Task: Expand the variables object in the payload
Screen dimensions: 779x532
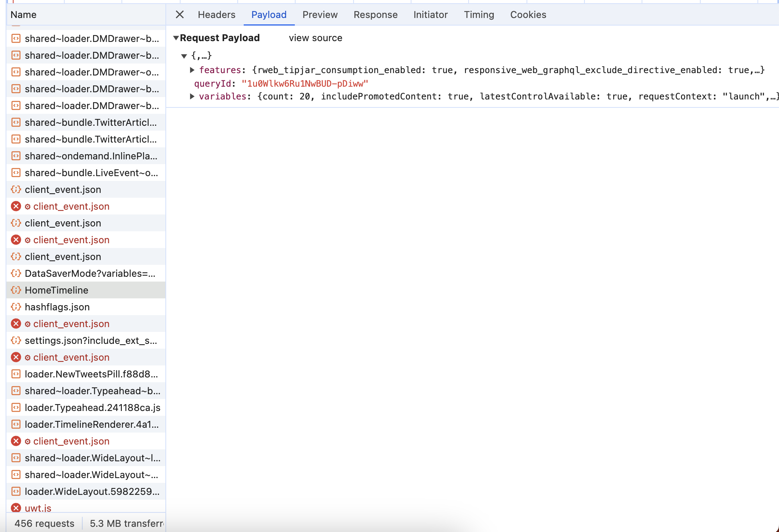Action: (x=193, y=96)
